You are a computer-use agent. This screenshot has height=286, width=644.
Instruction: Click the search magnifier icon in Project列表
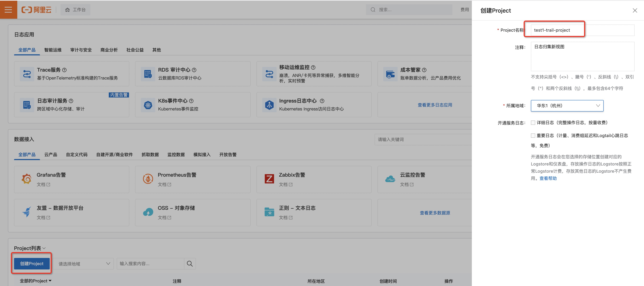(189, 264)
